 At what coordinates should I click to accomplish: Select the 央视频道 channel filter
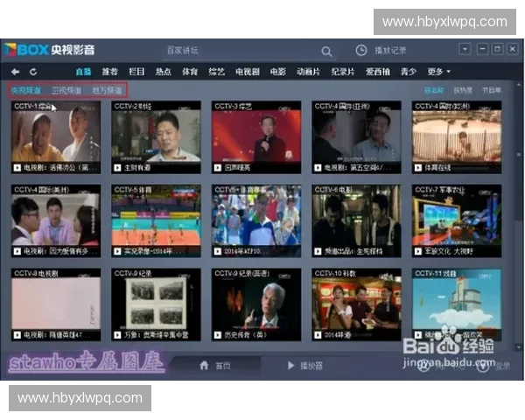26,90
